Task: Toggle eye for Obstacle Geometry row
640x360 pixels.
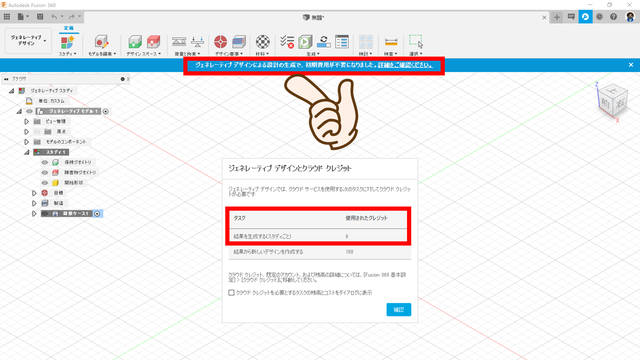Action: click(x=45, y=172)
